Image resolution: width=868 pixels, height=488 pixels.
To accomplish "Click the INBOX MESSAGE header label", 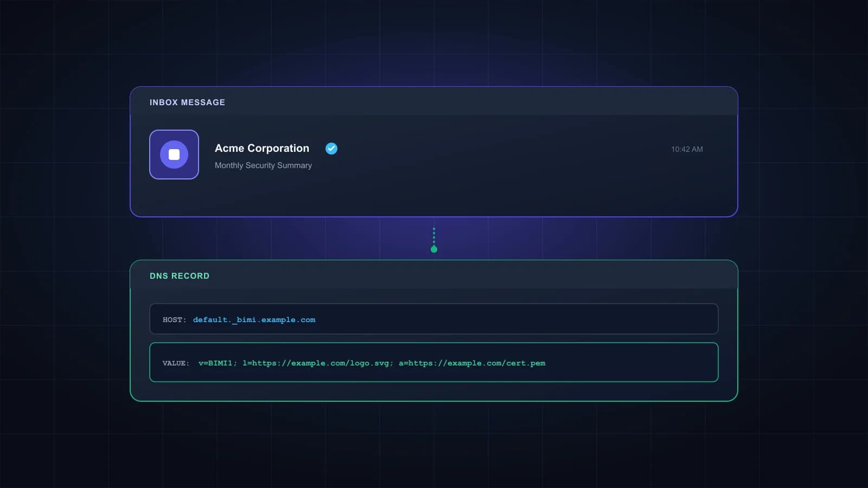I will coord(187,102).
